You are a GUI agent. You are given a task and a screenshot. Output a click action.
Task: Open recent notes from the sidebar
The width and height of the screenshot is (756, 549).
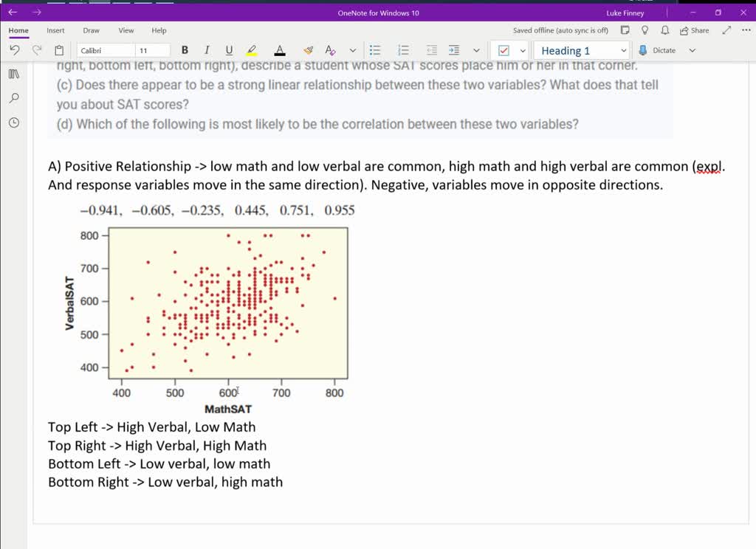pos(13,122)
